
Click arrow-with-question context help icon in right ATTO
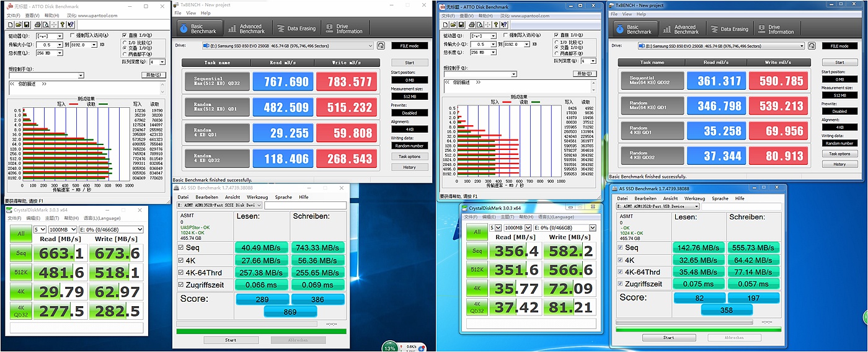pyautogui.click(x=504, y=25)
